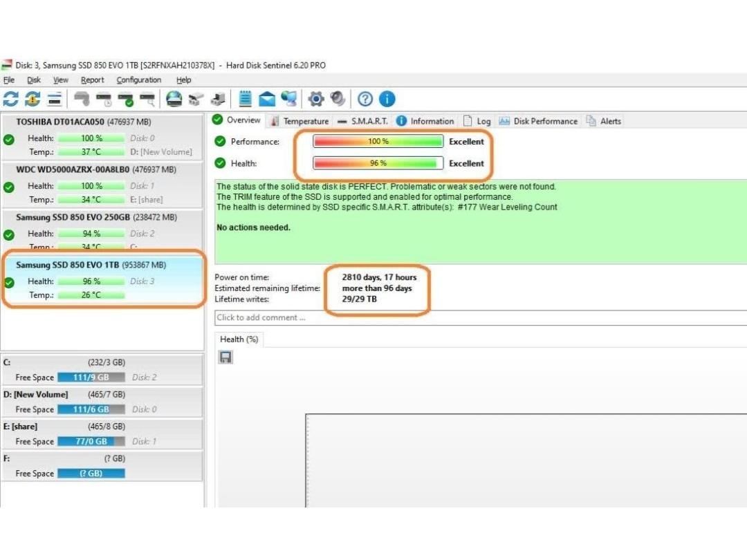This screenshot has width=747, height=560.
Task: Click the 96% Health bar in Overview
Action: point(378,164)
